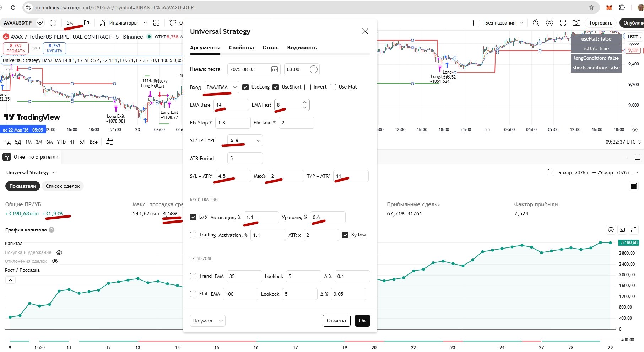The width and height of the screenshot is (644, 352).
Task: Open the Список сделок tab
Action: coord(63,186)
